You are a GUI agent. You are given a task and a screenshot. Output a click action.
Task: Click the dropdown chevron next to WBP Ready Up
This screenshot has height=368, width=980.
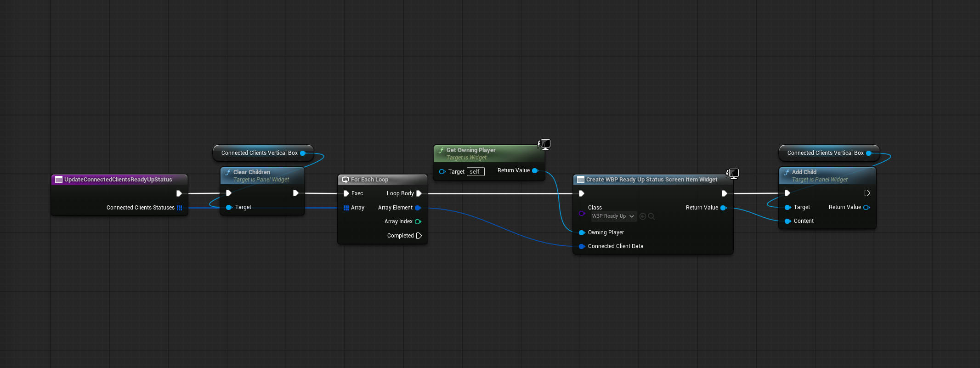click(632, 216)
